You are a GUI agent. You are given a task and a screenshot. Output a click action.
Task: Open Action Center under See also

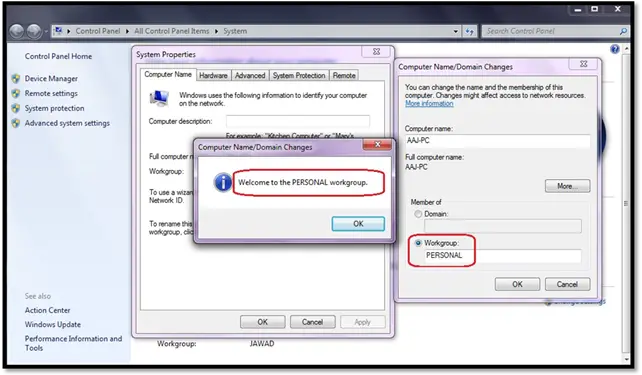pos(47,310)
